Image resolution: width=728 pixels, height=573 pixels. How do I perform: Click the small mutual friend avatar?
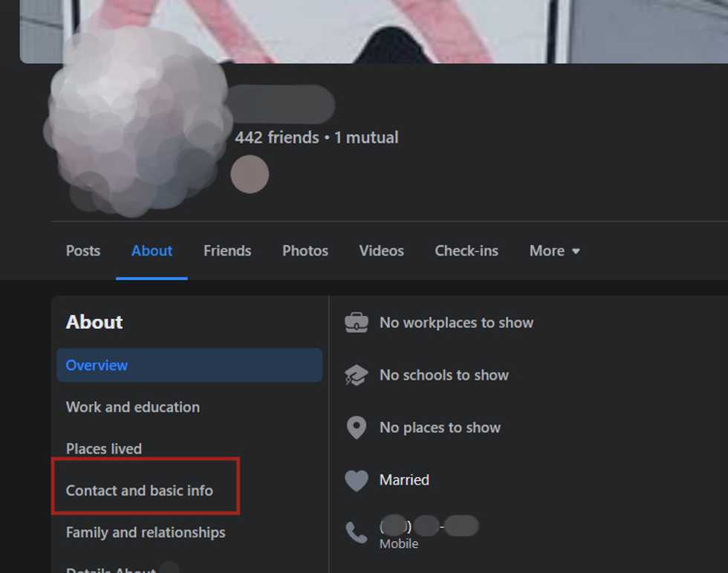coord(250,174)
